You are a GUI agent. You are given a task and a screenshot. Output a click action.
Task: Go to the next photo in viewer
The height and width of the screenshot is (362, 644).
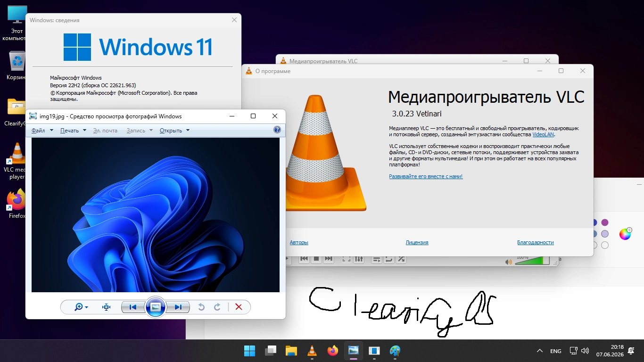point(178,307)
